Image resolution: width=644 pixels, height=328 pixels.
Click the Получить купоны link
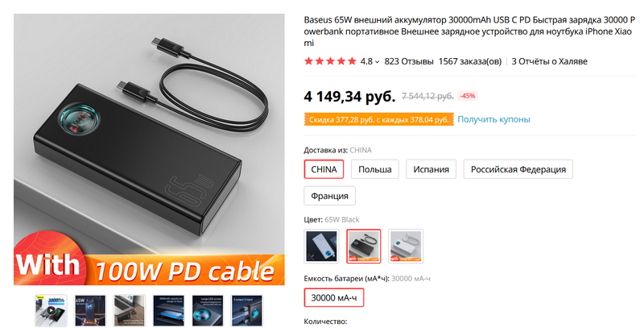pyautogui.click(x=493, y=119)
